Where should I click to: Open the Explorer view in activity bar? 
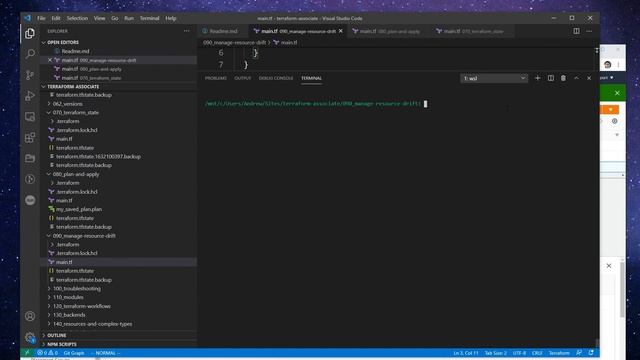click(30, 33)
